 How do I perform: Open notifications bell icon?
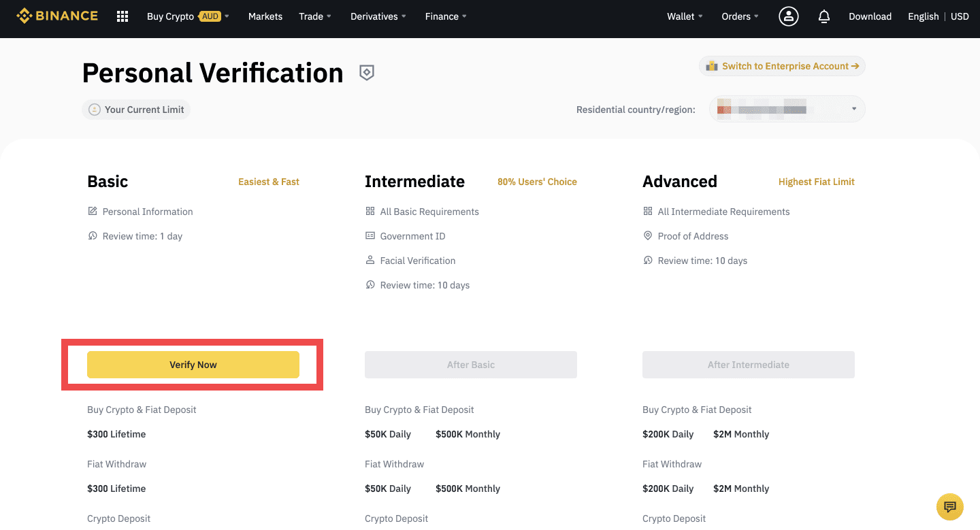pyautogui.click(x=824, y=16)
